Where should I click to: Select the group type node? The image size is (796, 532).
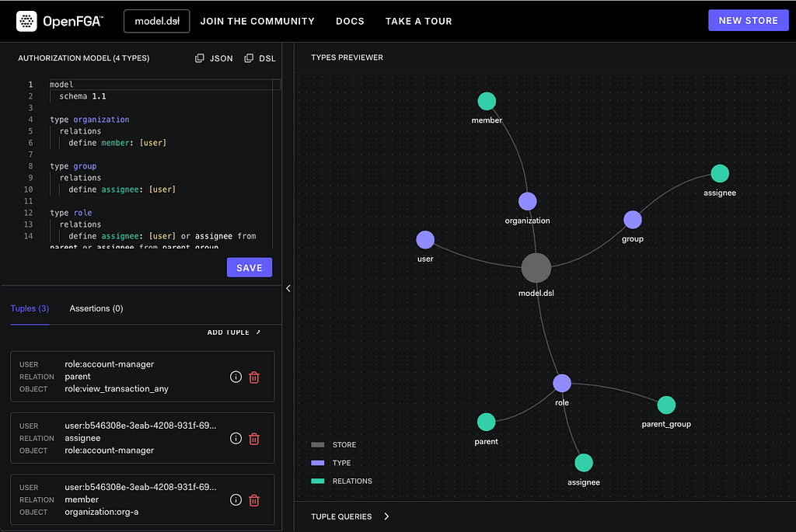(x=633, y=220)
